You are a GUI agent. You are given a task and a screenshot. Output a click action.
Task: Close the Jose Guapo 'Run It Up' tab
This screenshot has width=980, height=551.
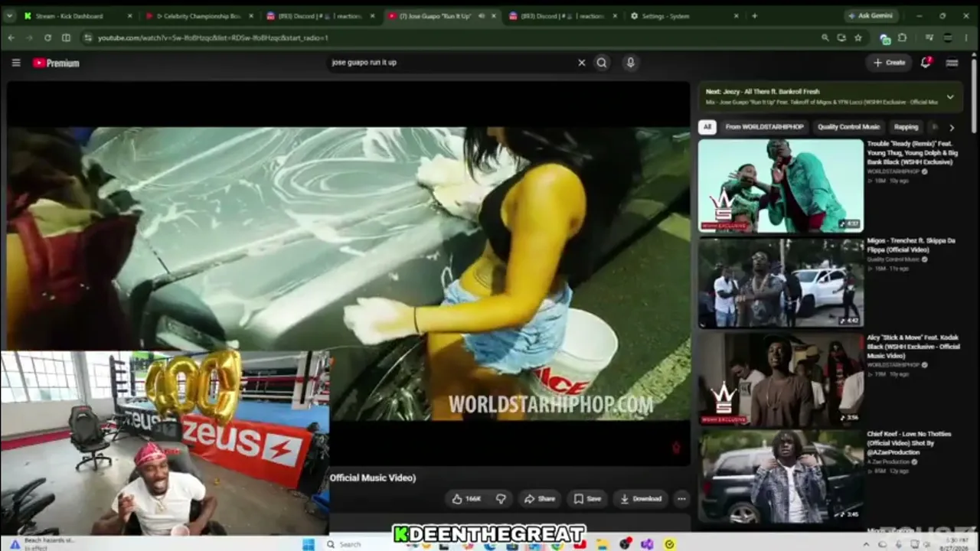[x=493, y=15]
